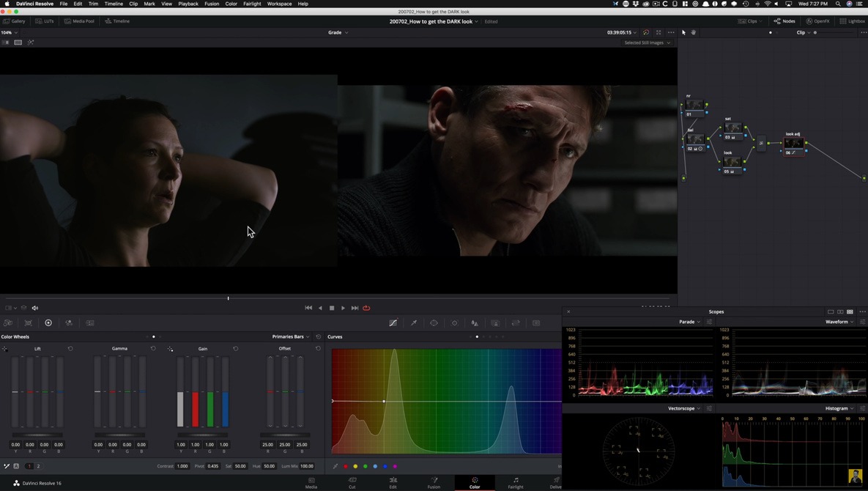Switch to the Edit page tab
The width and height of the screenshot is (868, 491).
click(x=393, y=483)
